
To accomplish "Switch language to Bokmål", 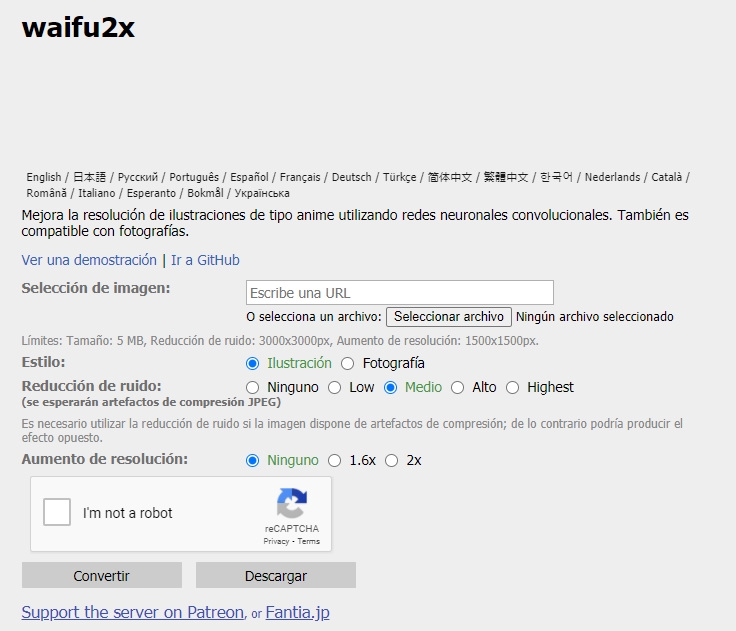I will [205, 193].
